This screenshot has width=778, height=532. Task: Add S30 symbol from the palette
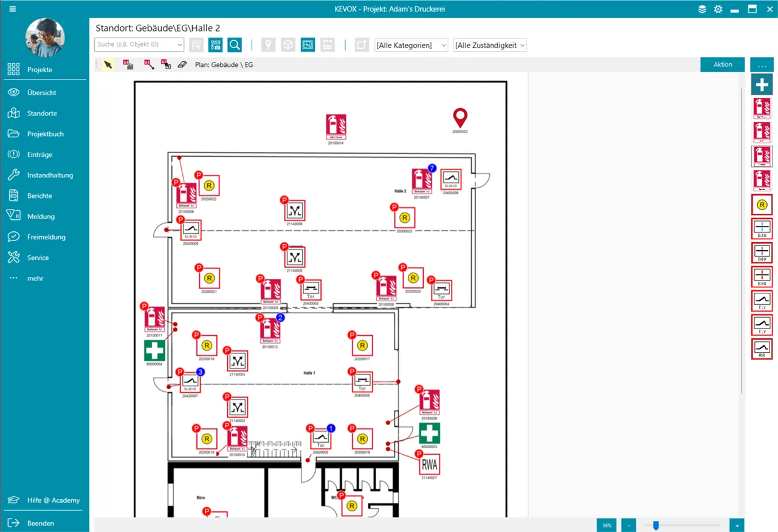coord(762,228)
